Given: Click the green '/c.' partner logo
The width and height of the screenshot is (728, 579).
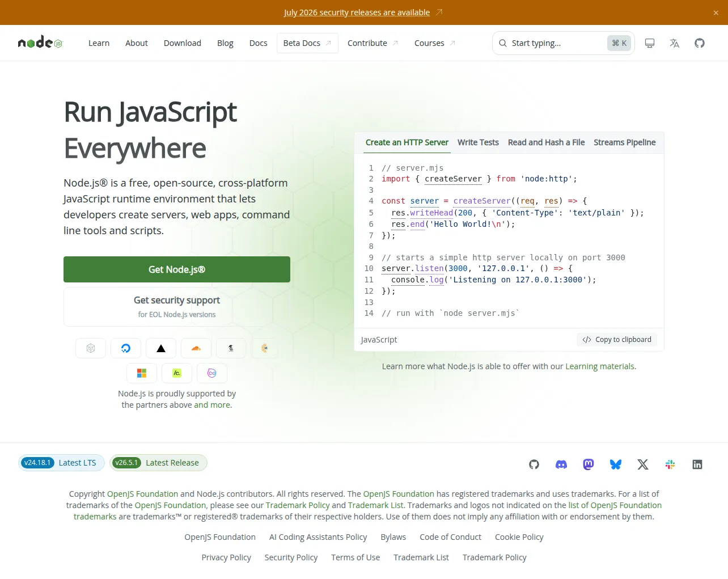Looking at the screenshot, I should pos(177,373).
